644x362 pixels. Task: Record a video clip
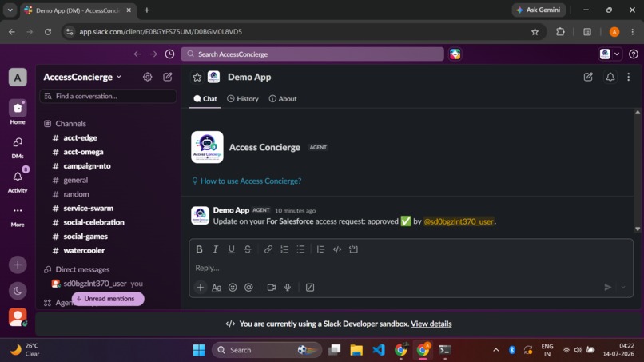pos(272,287)
